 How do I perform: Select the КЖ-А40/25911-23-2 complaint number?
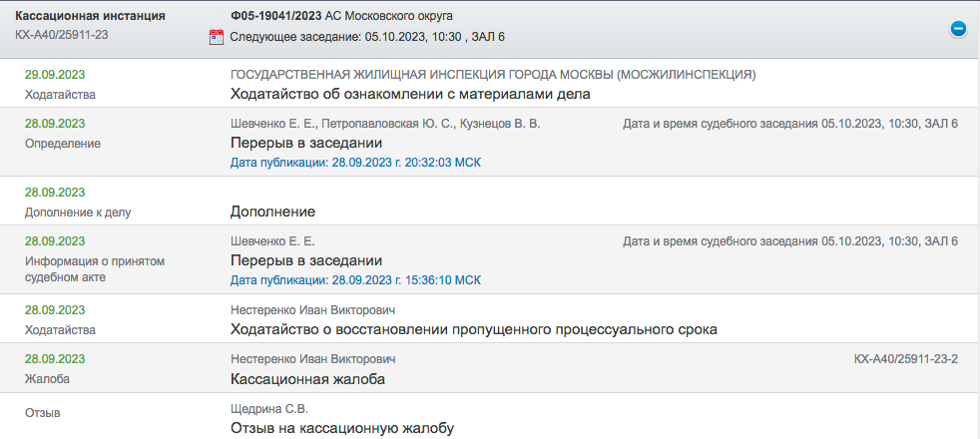(x=906, y=358)
